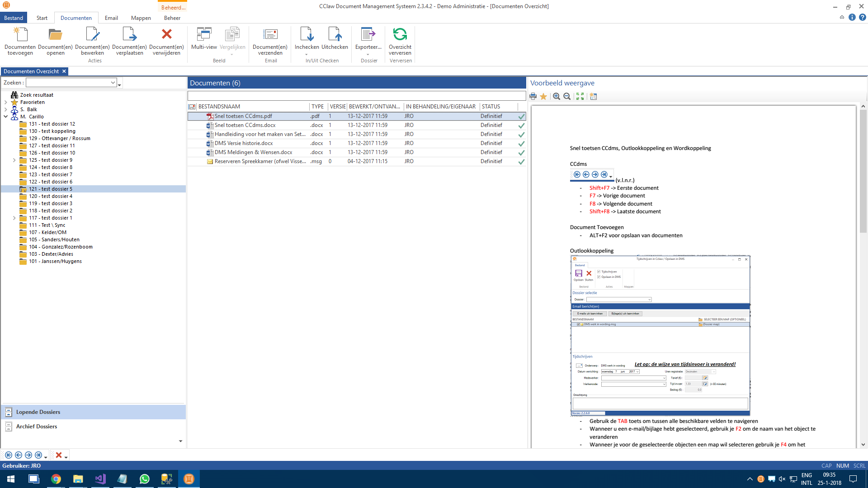Viewport: 868px width, 488px height.
Task: Expand the S. Balk tree node
Action: [x=6, y=109]
